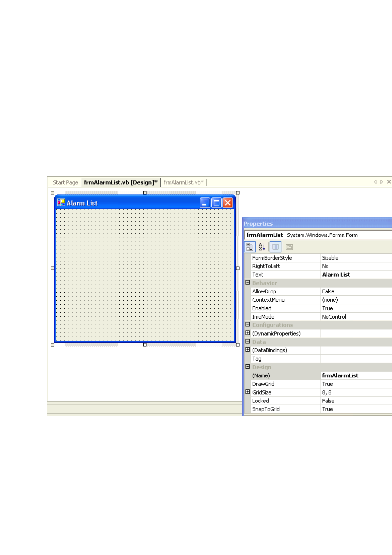This screenshot has width=392, height=555.
Task: Switch to the Start Page tab
Action: tap(65, 182)
